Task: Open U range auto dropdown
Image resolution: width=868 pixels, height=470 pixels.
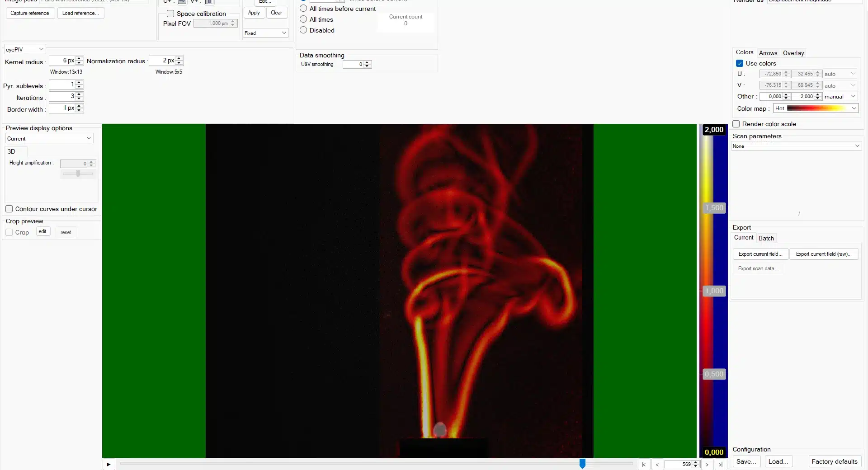Action: [x=840, y=74]
